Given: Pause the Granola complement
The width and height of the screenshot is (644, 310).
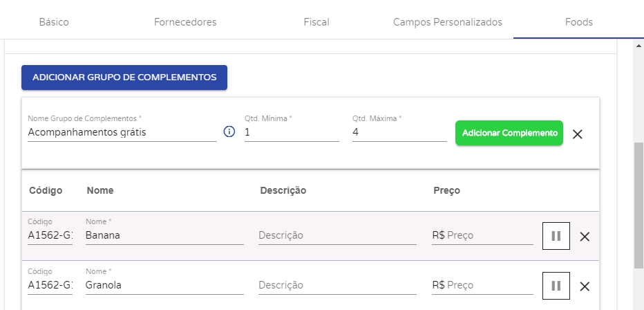Looking at the screenshot, I should pos(556,286).
